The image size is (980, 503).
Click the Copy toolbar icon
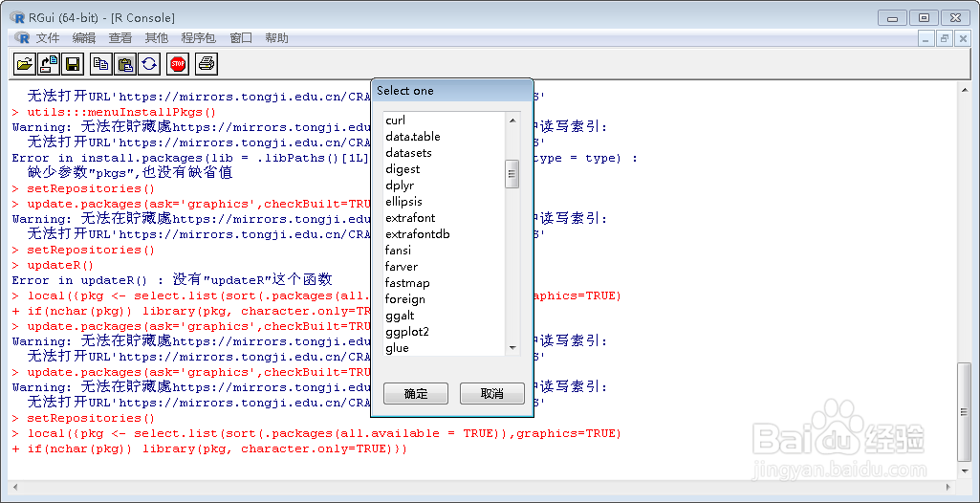pos(101,64)
